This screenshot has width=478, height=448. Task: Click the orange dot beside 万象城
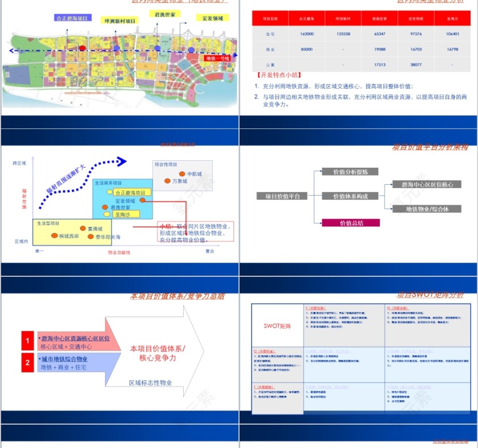point(167,181)
